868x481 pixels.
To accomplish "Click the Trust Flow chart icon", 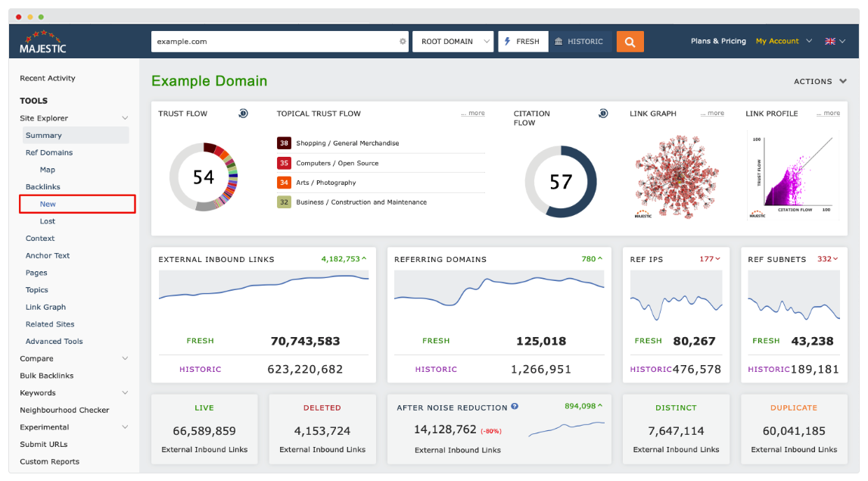I will tap(243, 114).
